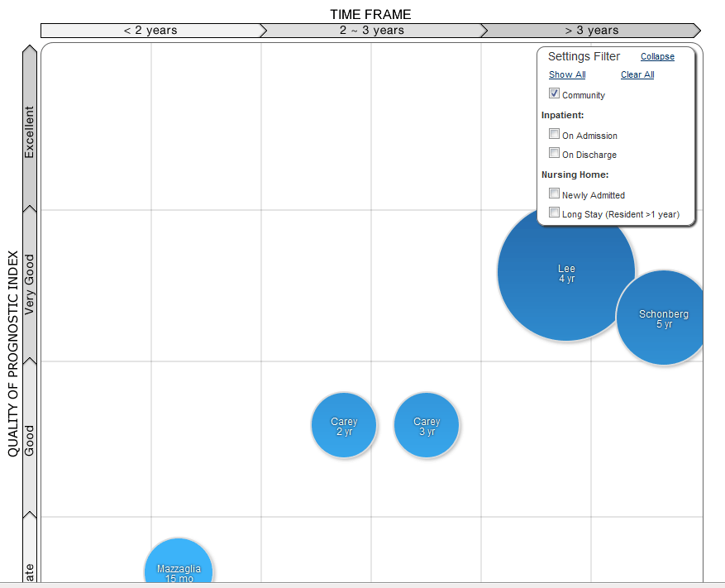Click the Lee 4 yr bubble
The width and height of the screenshot is (725, 588).
click(566, 273)
